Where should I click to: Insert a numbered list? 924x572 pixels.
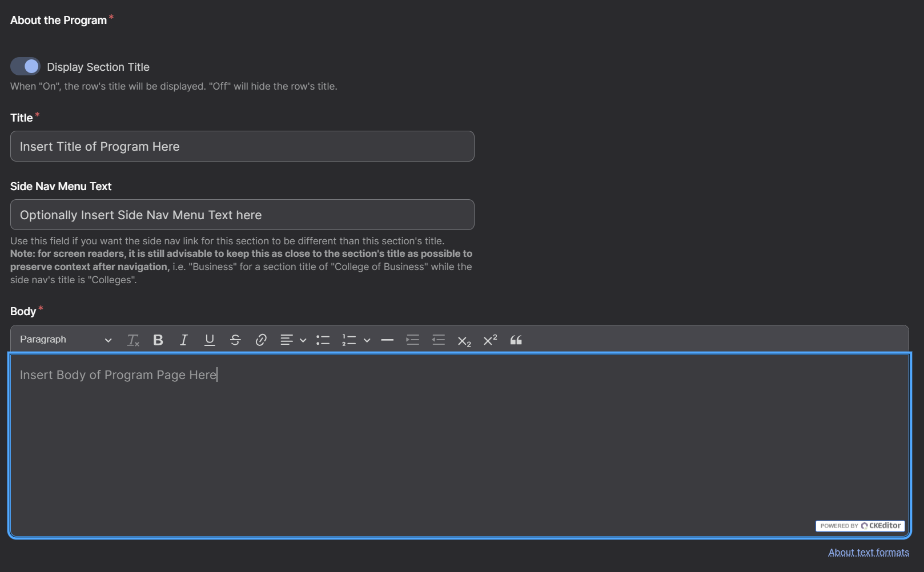click(348, 340)
